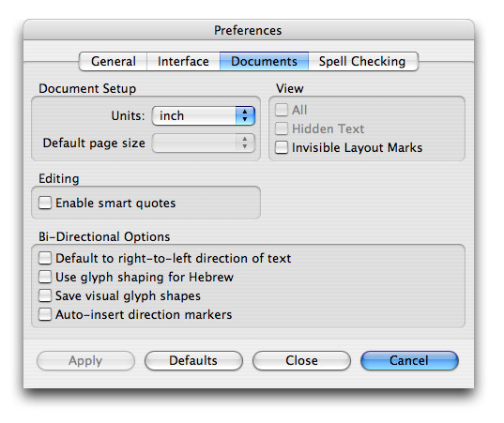The height and width of the screenshot is (423, 504).
Task: Click the blue arrows on Units popup
Action: [x=245, y=115]
